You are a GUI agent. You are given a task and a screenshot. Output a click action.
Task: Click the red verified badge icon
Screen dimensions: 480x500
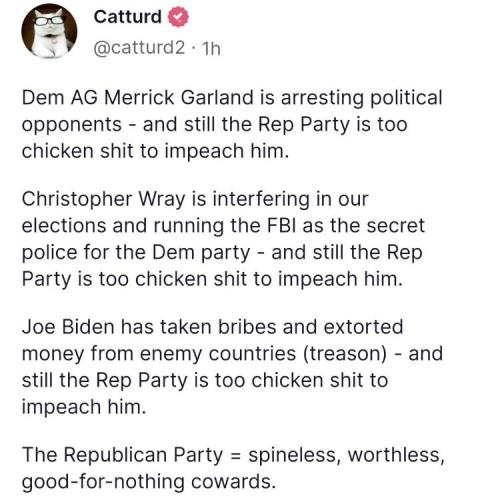(178, 17)
